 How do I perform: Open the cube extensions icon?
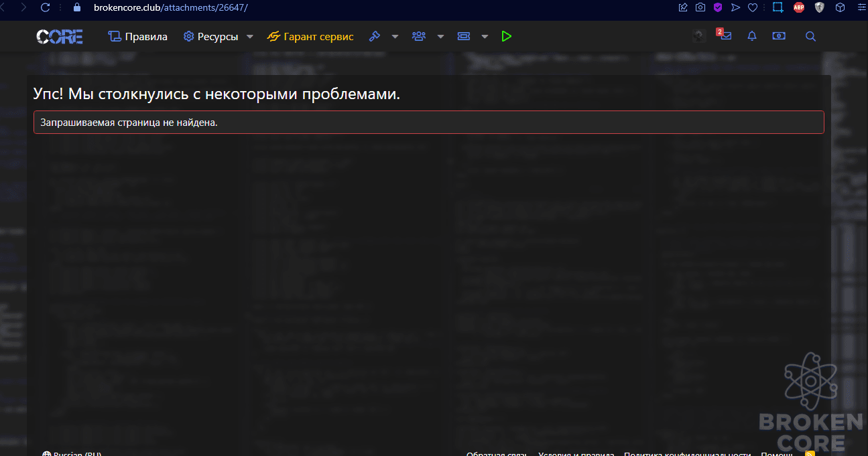tap(840, 7)
